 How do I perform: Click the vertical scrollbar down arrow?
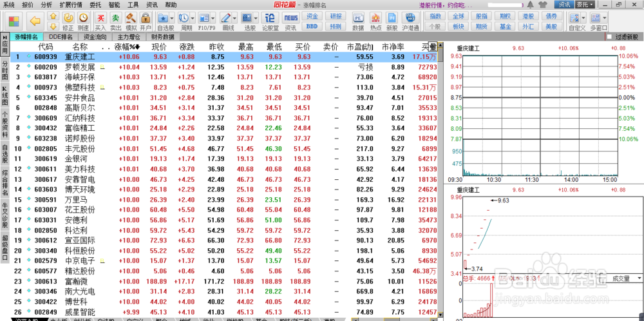(440, 314)
